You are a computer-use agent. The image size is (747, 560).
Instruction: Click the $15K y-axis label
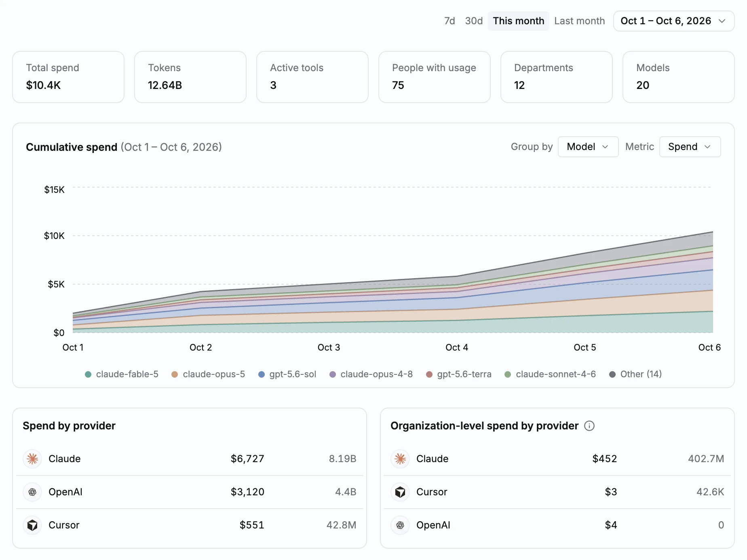pyautogui.click(x=54, y=190)
